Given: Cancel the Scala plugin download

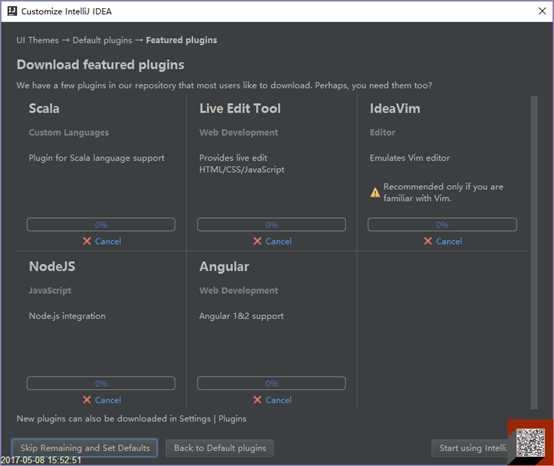Looking at the screenshot, I should pos(108,242).
